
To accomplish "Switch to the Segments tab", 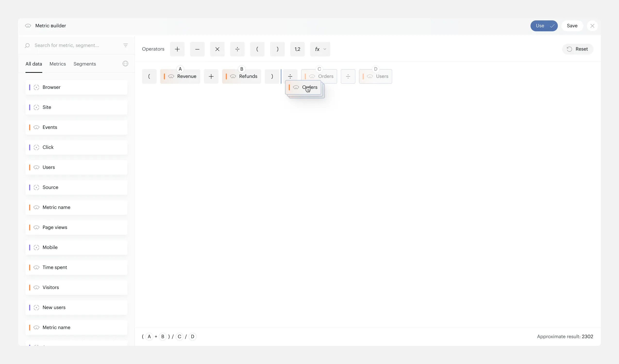I will 84,64.
